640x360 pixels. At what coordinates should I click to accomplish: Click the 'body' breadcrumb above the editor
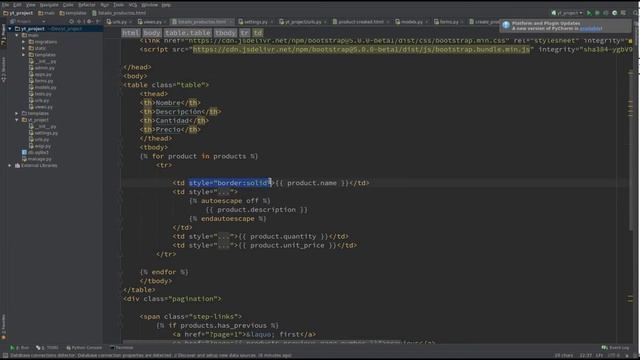152,33
